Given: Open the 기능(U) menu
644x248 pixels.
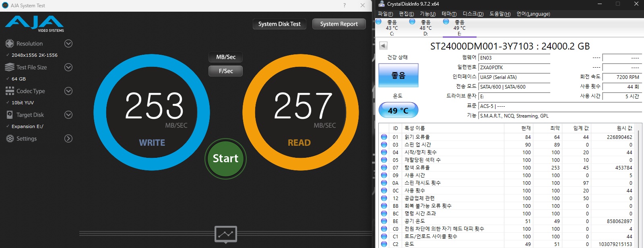Looking at the screenshot, I should (428, 14).
